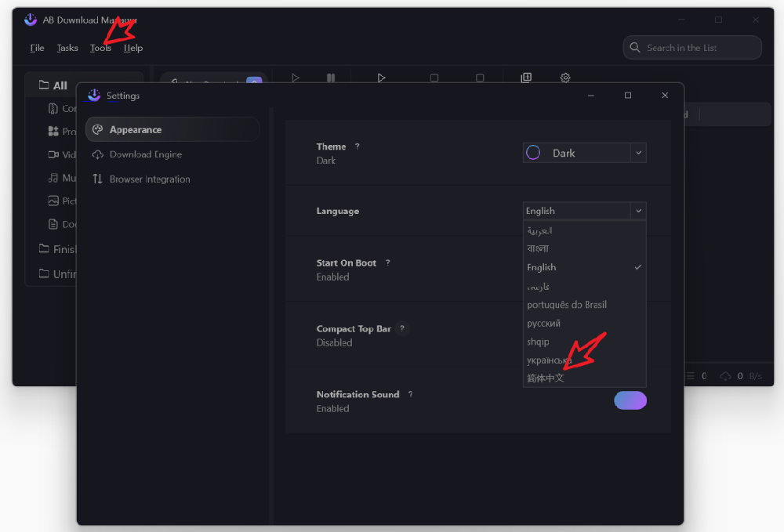Click the documents category icon

tap(53, 224)
